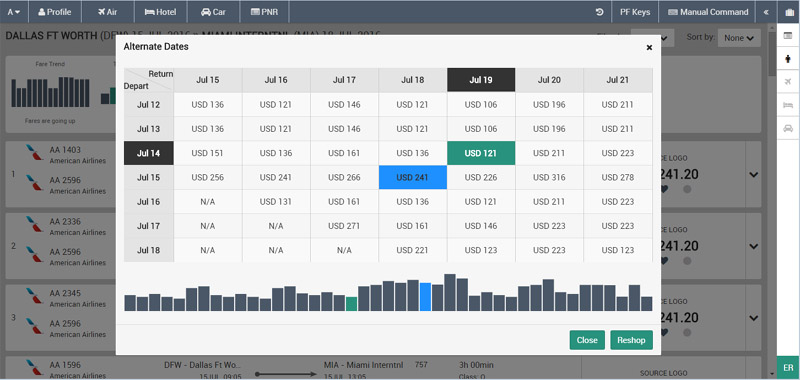This screenshot has width=800, height=380.
Task: Select USD 106 fare in Jul 12 row
Action: 481,105
